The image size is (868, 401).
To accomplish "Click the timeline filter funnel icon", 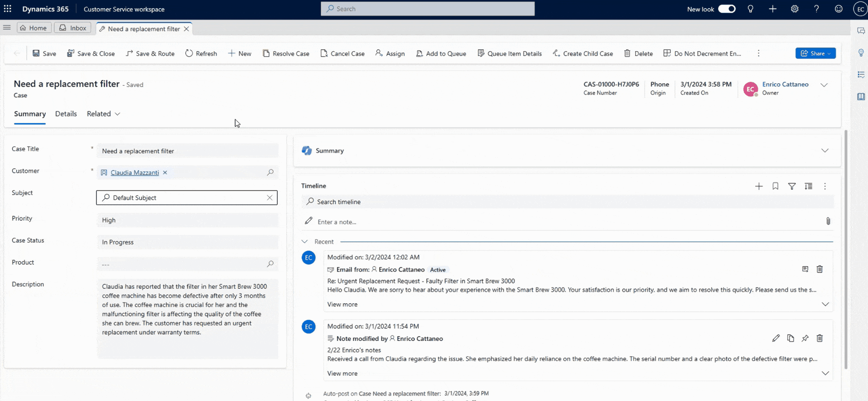I will (x=792, y=186).
